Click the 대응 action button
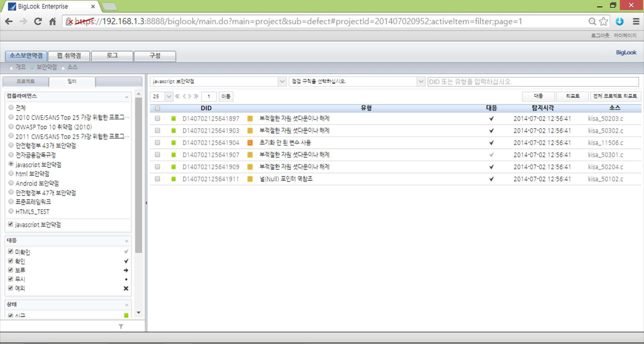This screenshot has height=344, width=644. (538, 96)
